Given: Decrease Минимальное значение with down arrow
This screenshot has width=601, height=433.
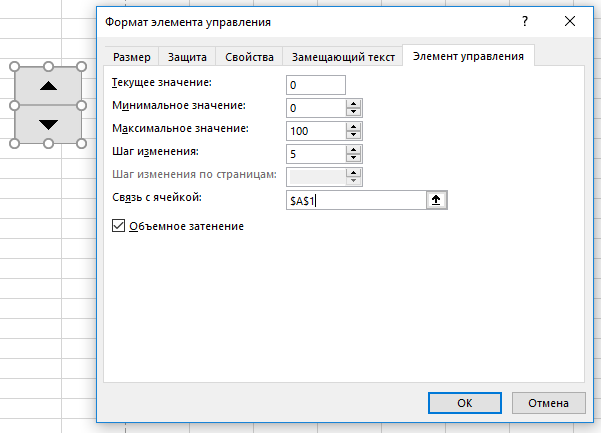Looking at the screenshot, I should (353, 112).
